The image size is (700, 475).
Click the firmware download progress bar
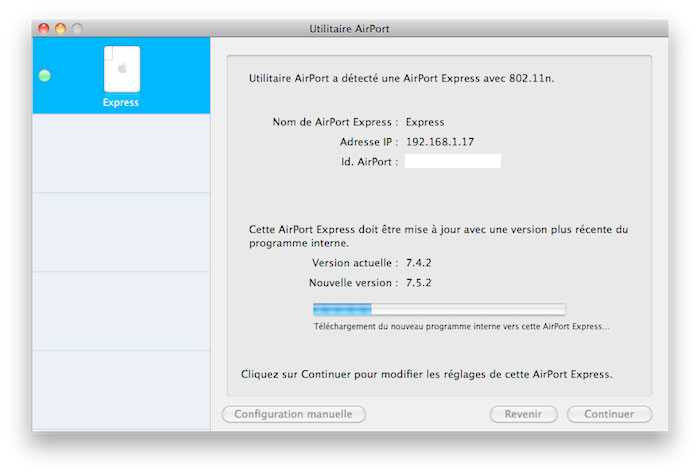point(439,309)
